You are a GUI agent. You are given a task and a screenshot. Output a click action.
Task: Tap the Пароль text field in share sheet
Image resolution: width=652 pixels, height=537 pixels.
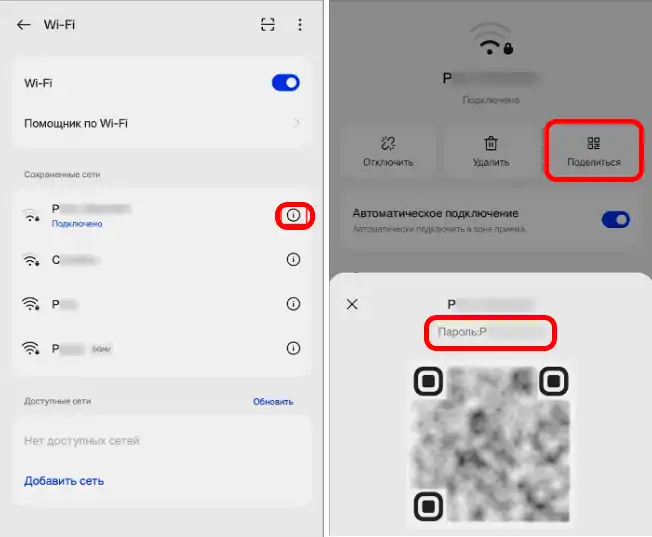click(x=489, y=332)
